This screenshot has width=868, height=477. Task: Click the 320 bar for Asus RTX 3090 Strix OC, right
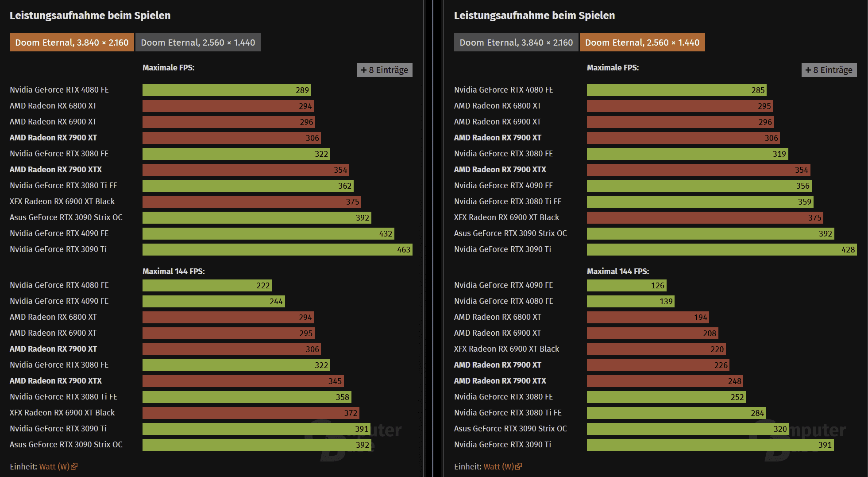688,429
